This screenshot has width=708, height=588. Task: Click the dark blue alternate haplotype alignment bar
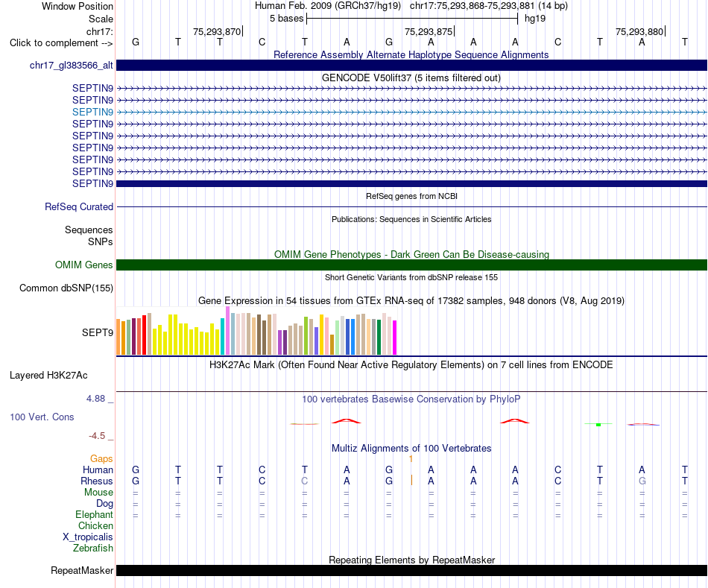[x=411, y=65]
